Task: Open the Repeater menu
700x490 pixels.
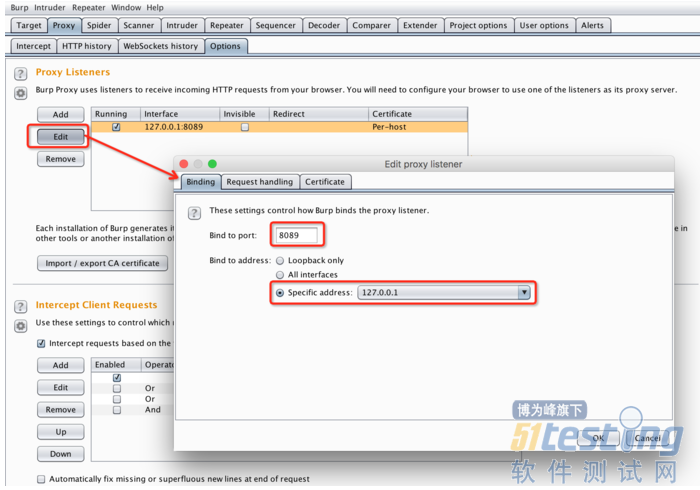Action: coord(88,8)
